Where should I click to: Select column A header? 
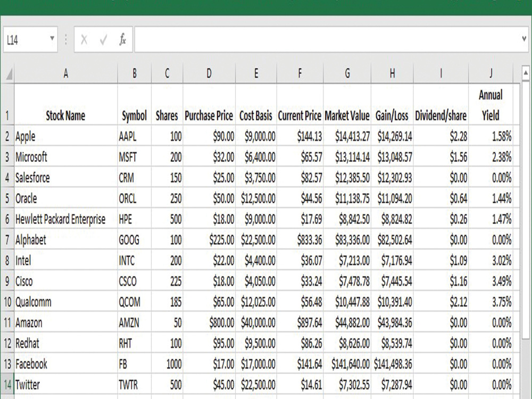coord(66,73)
